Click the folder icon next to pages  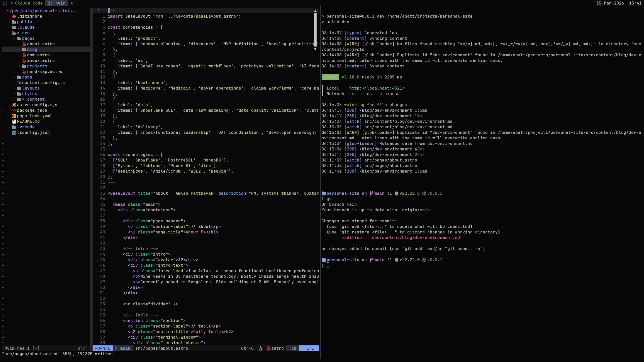click(x=20, y=38)
